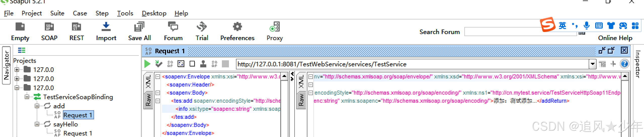Open the File menu
This screenshot has height=137, width=644.
pyautogui.click(x=9, y=13)
